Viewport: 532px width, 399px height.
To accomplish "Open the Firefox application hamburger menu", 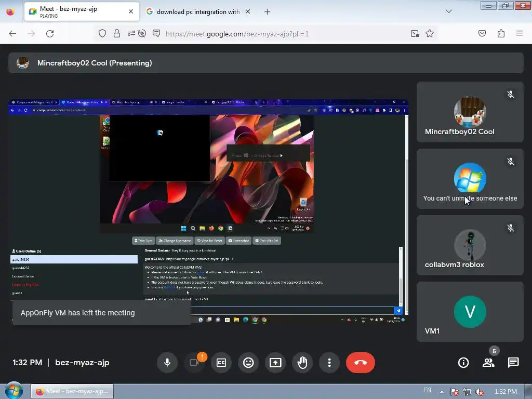I will click(520, 33).
